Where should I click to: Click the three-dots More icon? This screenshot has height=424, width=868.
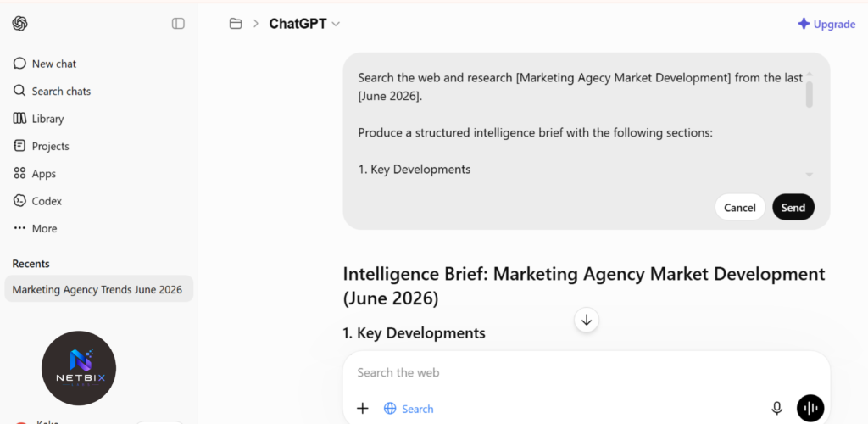(x=20, y=228)
